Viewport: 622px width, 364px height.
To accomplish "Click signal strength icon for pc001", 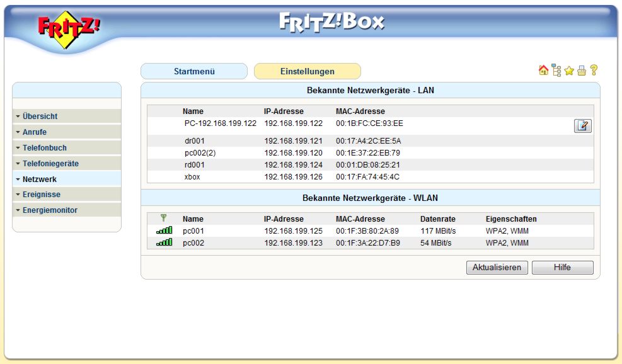I will click(164, 230).
